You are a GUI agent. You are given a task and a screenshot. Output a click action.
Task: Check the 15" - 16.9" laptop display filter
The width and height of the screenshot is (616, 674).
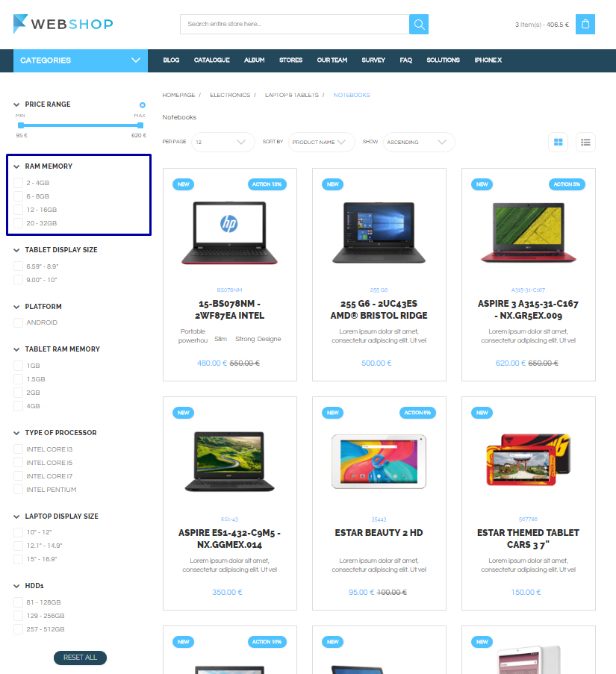(x=18, y=559)
